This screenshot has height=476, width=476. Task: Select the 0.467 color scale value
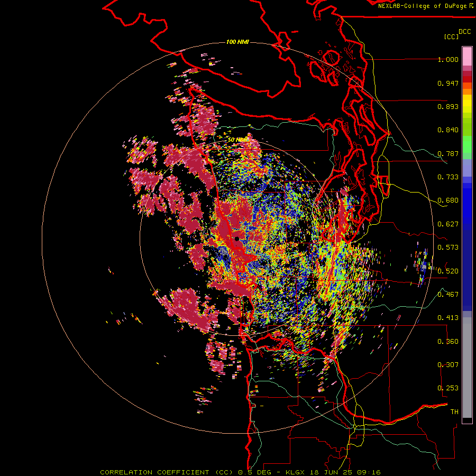pyautogui.click(x=448, y=294)
